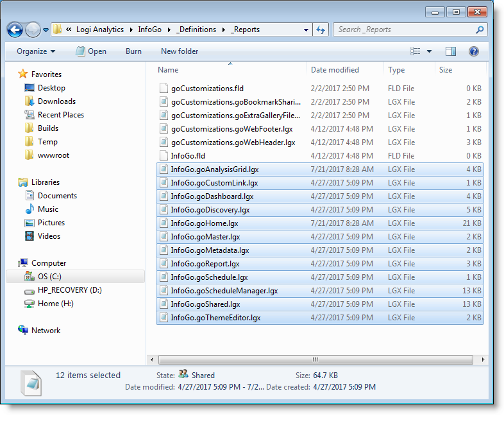The width and height of the screenshot is (504, 432).
Task: Select InfoGo.goMetadata.lgx file icon
Action: click(164, 250)
